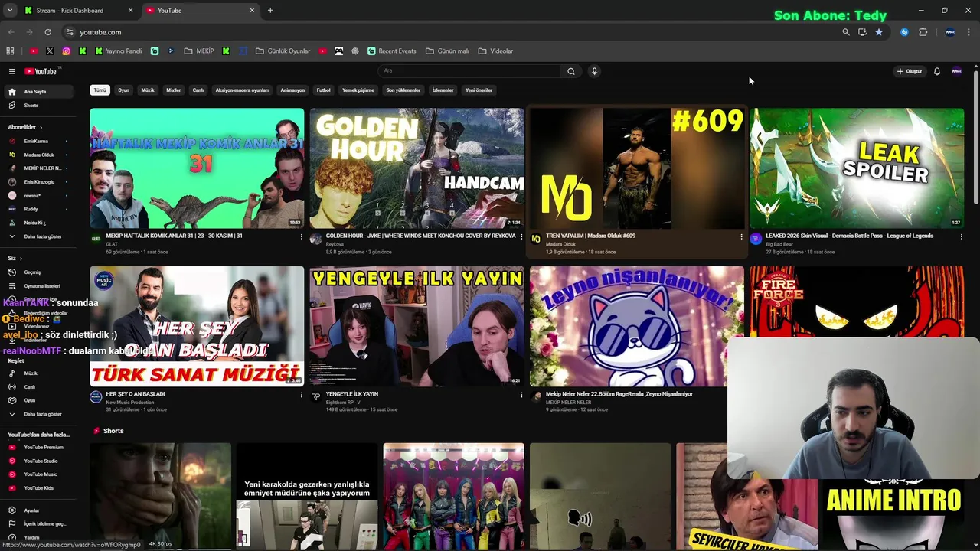Image resolution: width=980 pixels, height=551 pixels.
Task: Select the Tümü filter chip
Action: (100, 90)
